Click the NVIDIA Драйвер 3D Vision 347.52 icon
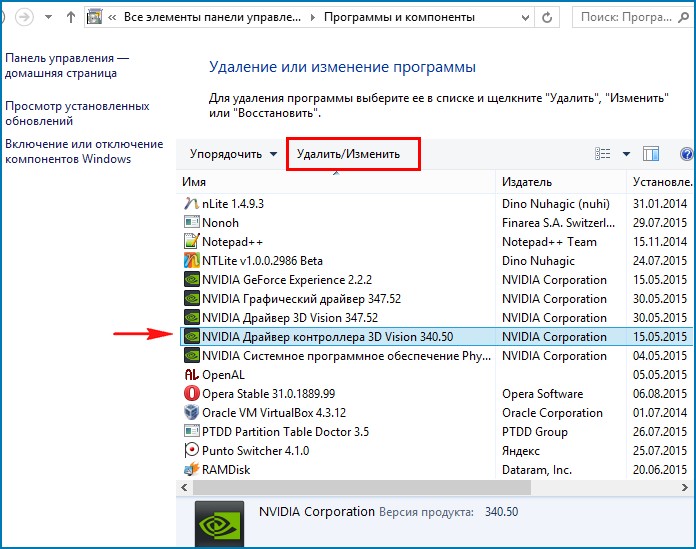This screenshot has width=696, height=549. (x=191, y=318)
